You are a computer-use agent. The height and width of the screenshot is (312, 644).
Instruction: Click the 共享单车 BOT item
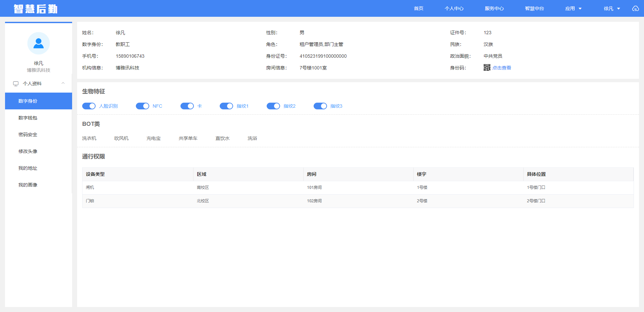tap(188, 138)
